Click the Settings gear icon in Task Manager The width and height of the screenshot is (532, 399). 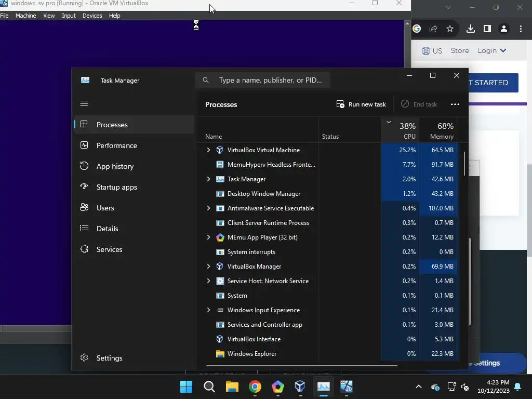(x=84, y=357)
